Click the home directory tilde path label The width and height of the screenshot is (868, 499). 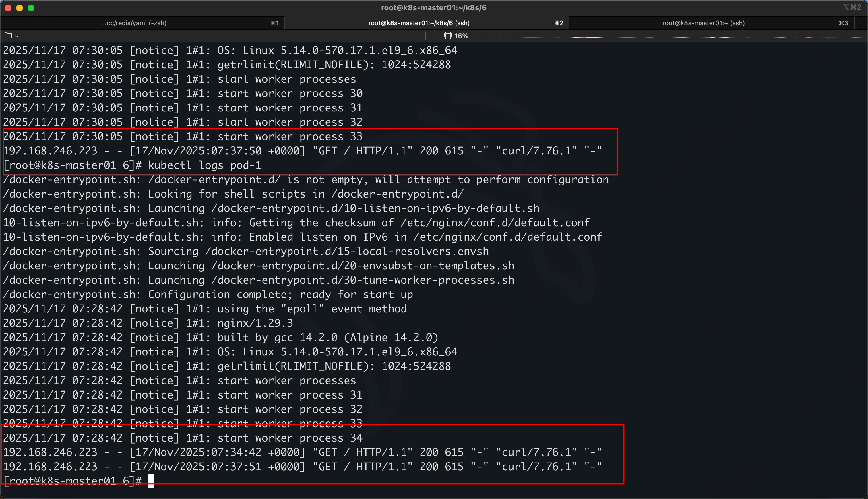pos(16,36)
